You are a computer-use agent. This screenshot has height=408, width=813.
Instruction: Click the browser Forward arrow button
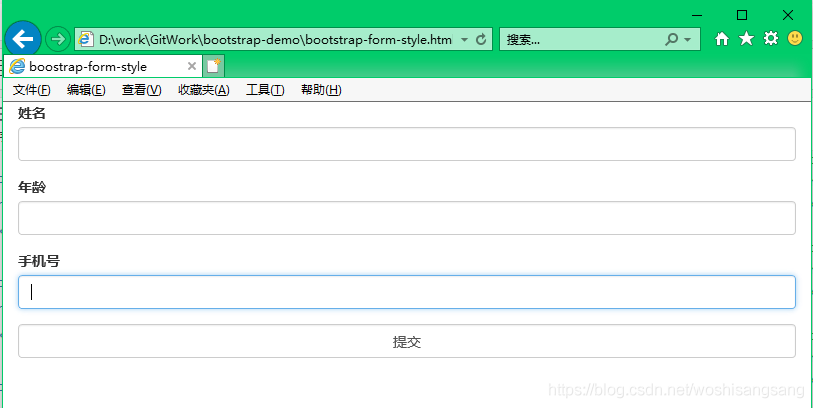[x=58, y=39]
